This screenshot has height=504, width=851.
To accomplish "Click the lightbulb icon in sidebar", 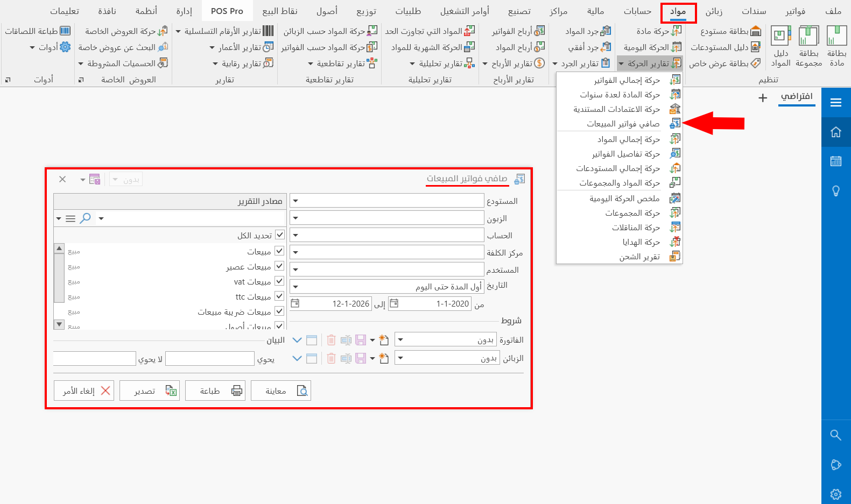I will tap(836, 190).
